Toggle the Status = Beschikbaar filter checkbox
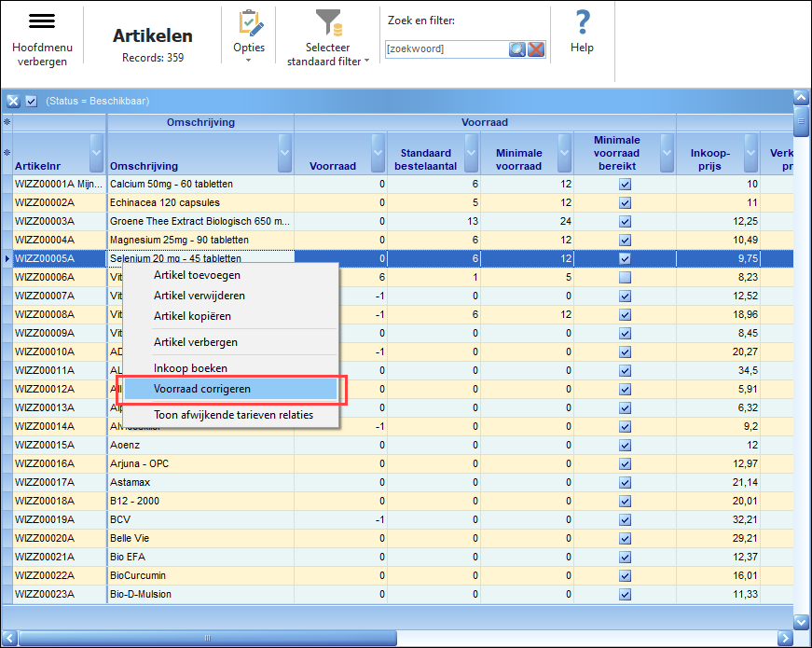The image size is (812, 648). tap(32, 101)
